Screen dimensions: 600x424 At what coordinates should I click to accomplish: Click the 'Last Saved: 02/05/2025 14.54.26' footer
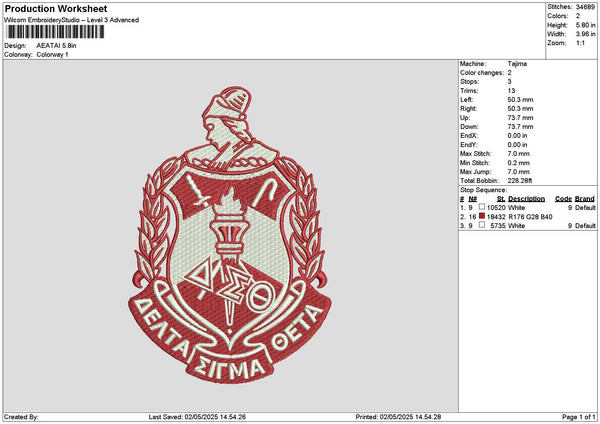click(197, 417)
